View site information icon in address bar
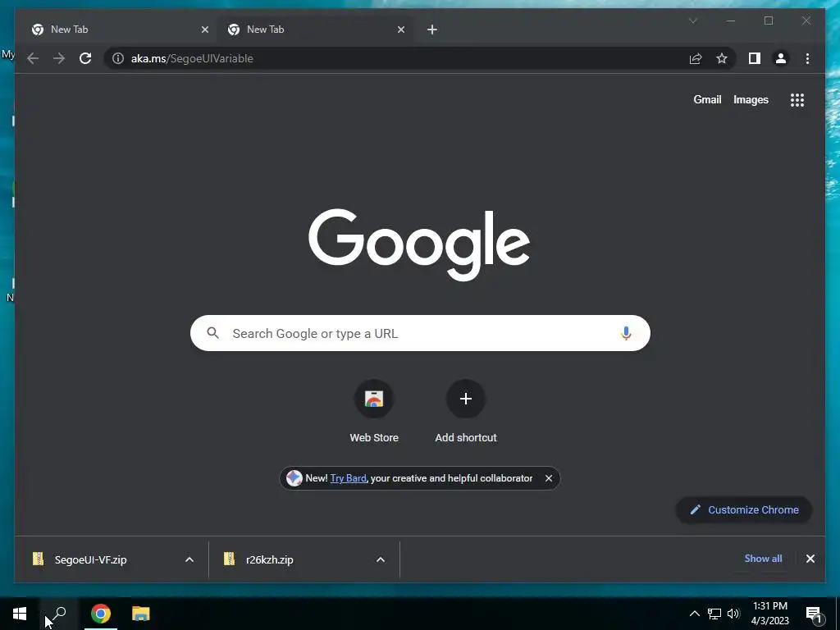 click(x=118, y=58)
